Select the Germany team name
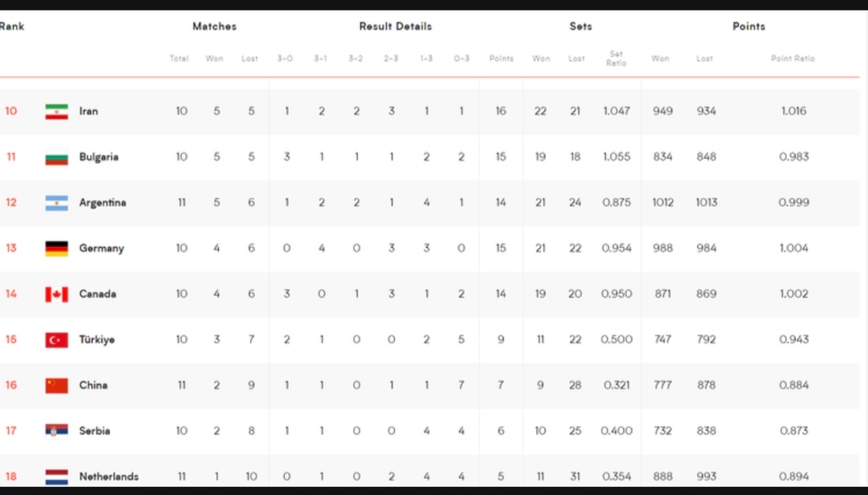This screenshot has height=495, width=868. [101, 249]
